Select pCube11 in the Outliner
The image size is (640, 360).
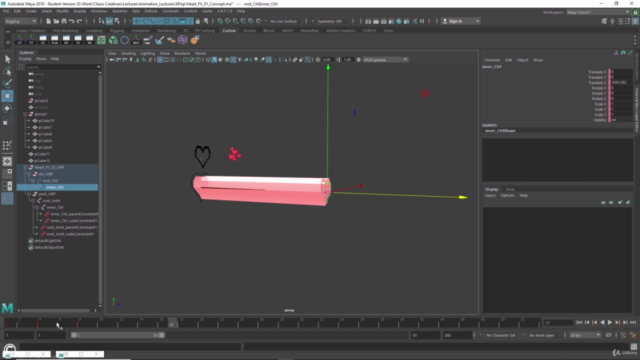pyautogui.click(x=42, y=154)
